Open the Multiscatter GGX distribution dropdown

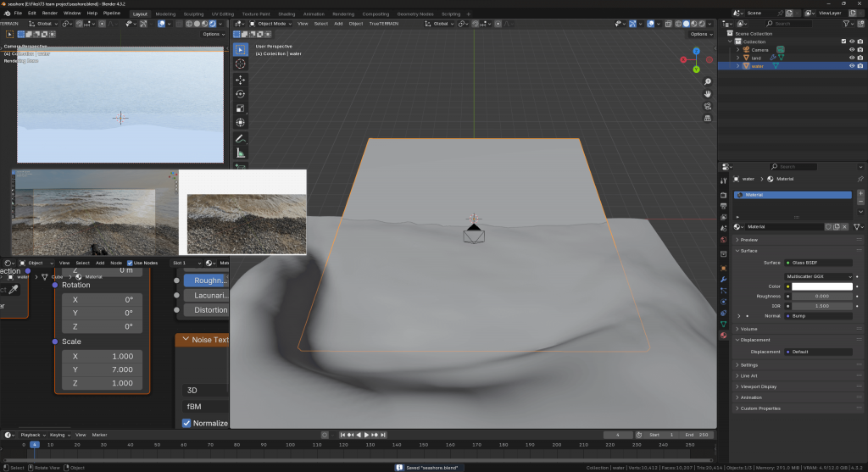tap(818, 276)
